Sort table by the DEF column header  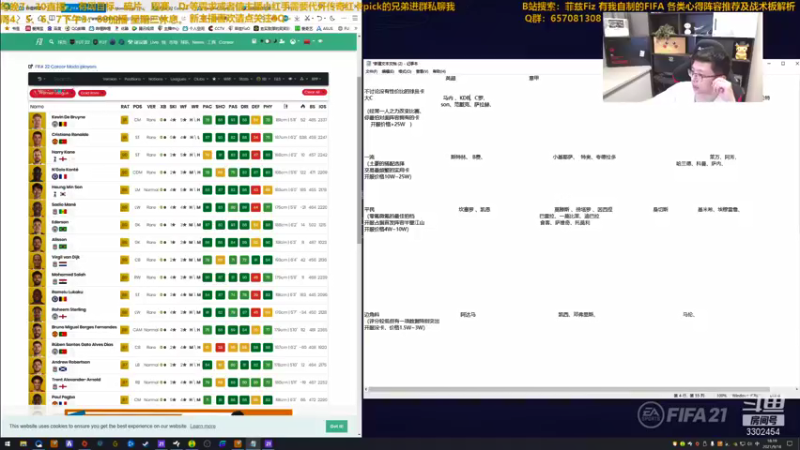[x=256, y=107]
